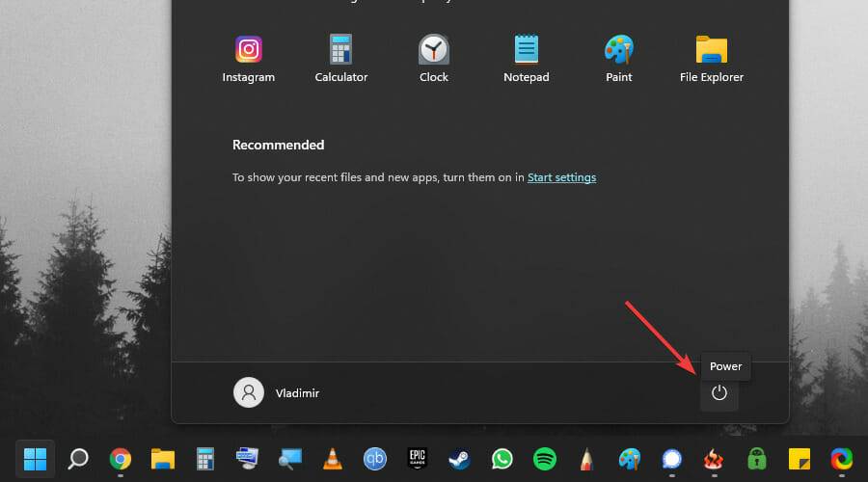This screenshot has height=482, width=868.
Task: Click the Power button in Start menu
Action: pos(719,393)
